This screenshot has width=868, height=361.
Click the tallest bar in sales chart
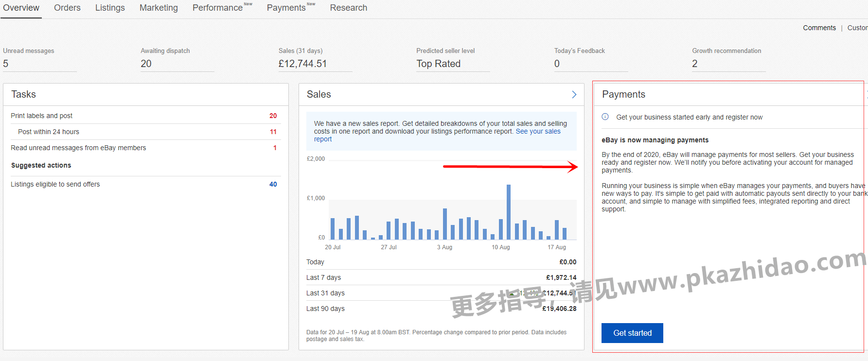pos(509,212)
